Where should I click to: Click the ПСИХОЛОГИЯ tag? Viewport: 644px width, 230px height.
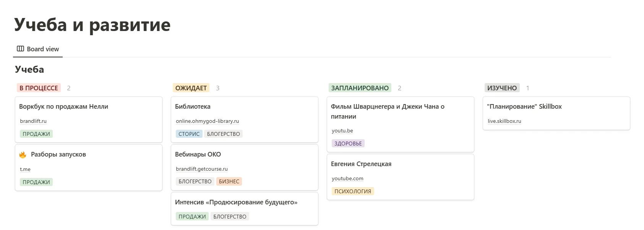pyautogui.click(x=352, y=191)
